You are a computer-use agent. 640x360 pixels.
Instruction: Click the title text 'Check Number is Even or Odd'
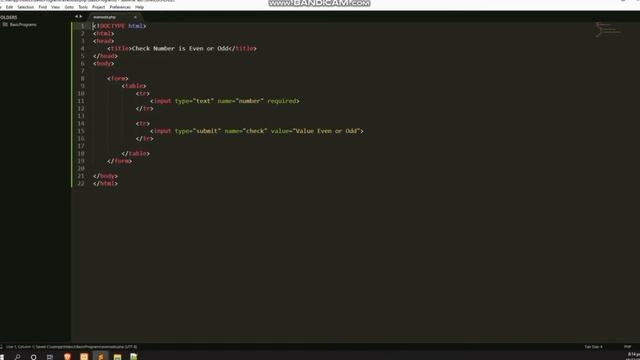[x=180, y=49]
